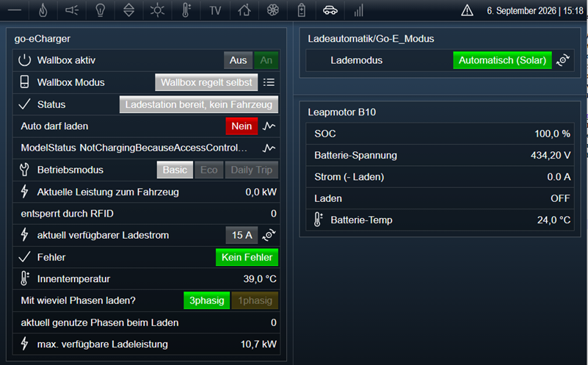588x365 pixels.
Task: Open the flame heating icon in top bar
Action: tap(43, 10)
